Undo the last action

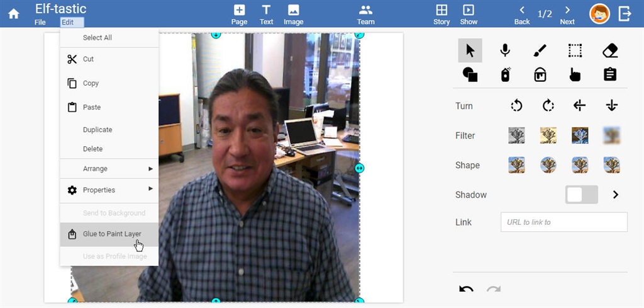(x=466, y=289)
